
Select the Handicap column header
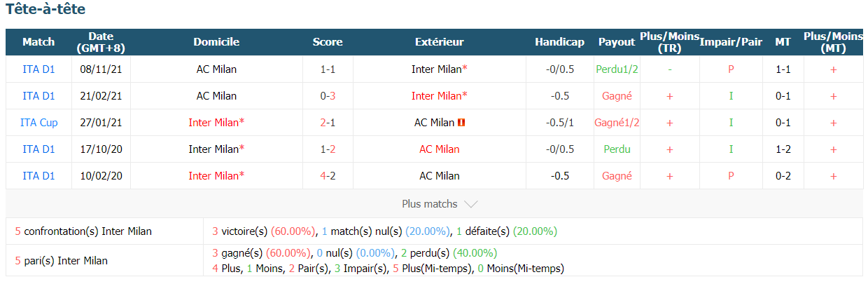[x=559, y=42]
